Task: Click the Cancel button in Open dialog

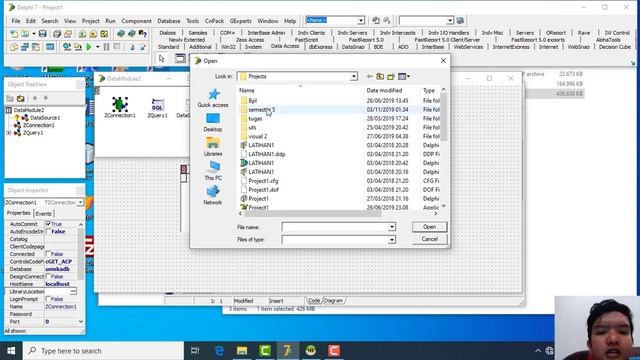Action: tap(429, 239)
